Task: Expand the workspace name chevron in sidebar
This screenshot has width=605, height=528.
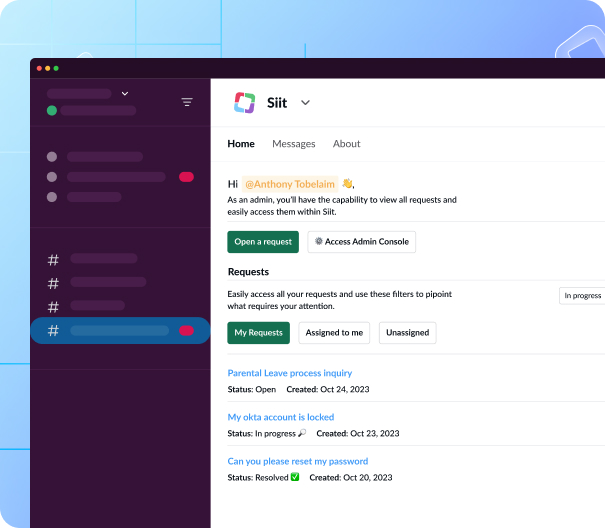Action: 125,93
